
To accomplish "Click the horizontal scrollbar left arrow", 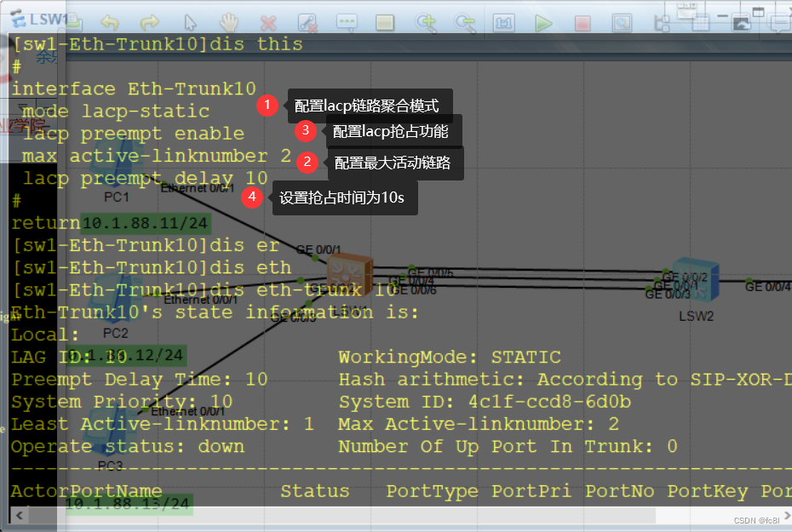I will coord(20,515).
